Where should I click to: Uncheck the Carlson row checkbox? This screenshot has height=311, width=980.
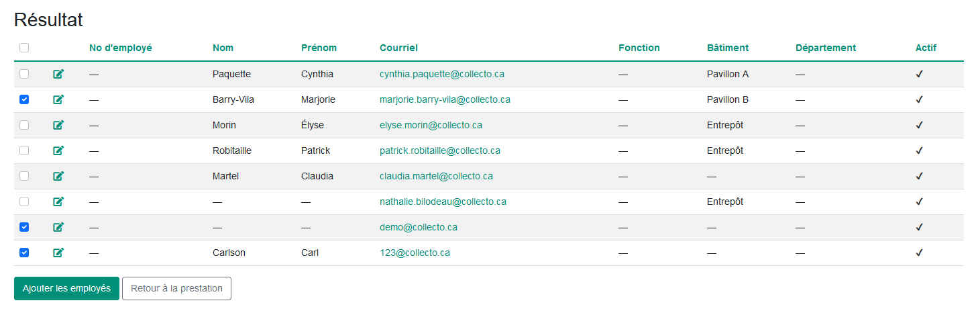(x=24, y=253)
